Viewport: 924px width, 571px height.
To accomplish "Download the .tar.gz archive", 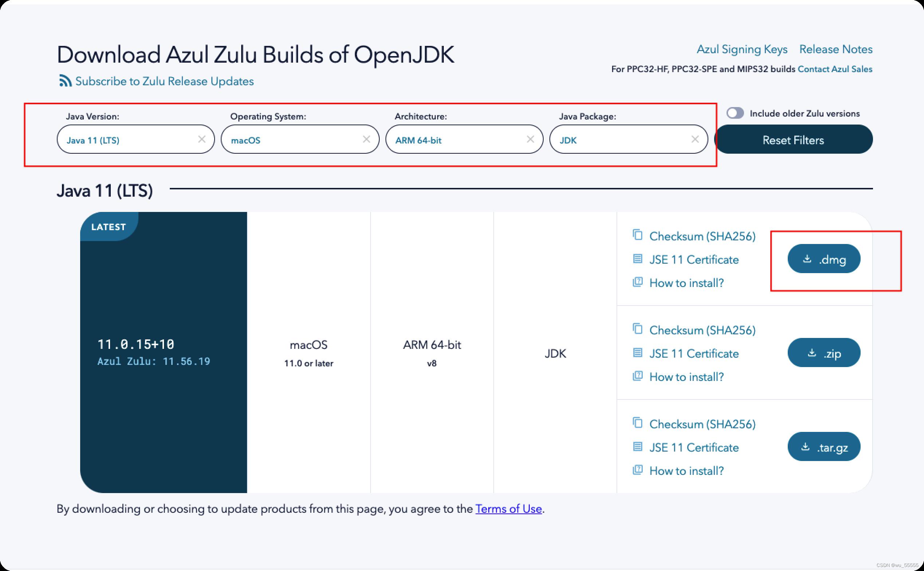I will (824, 447).
